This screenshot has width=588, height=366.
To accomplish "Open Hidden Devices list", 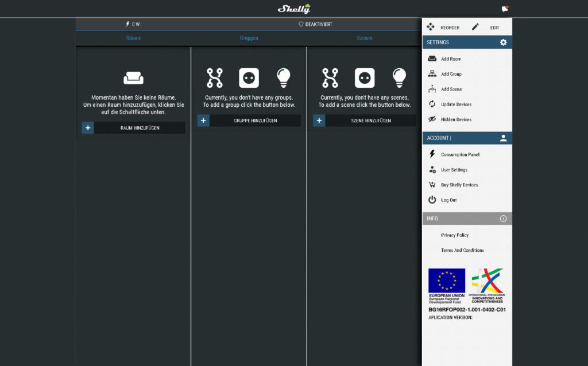I will 456,120.
